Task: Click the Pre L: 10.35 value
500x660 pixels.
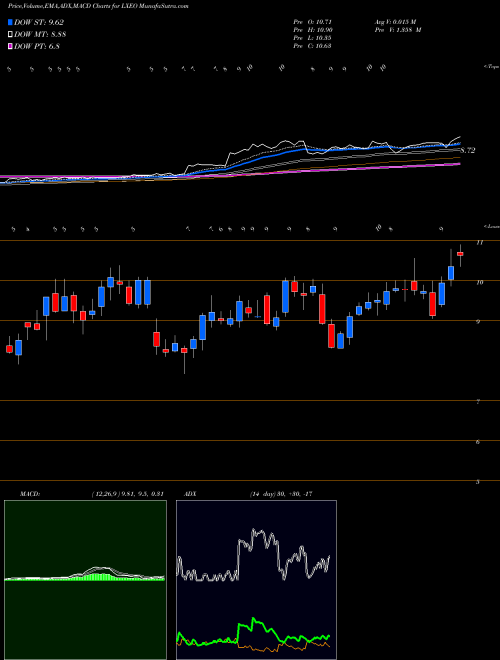Action: click(x=313, y=38)
